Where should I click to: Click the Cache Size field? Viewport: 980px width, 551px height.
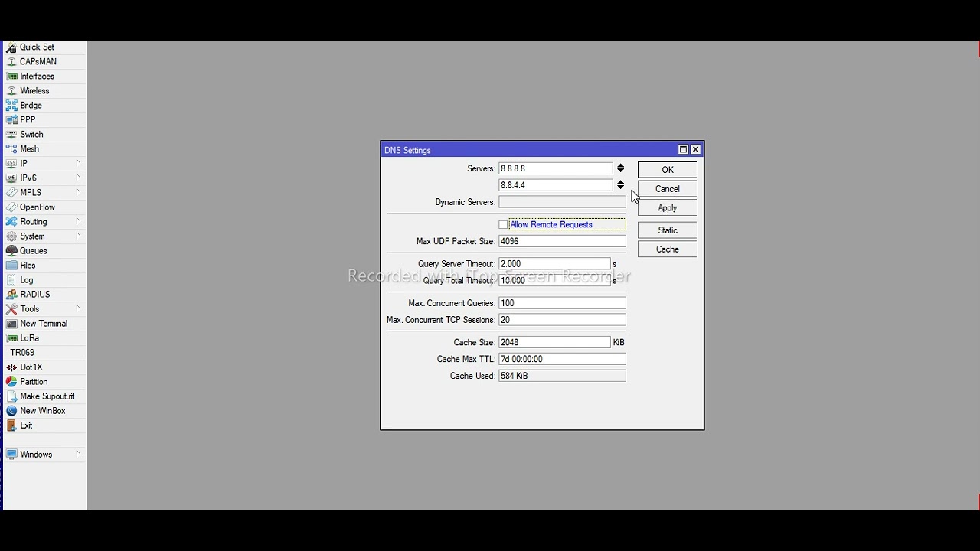(554, 343)
